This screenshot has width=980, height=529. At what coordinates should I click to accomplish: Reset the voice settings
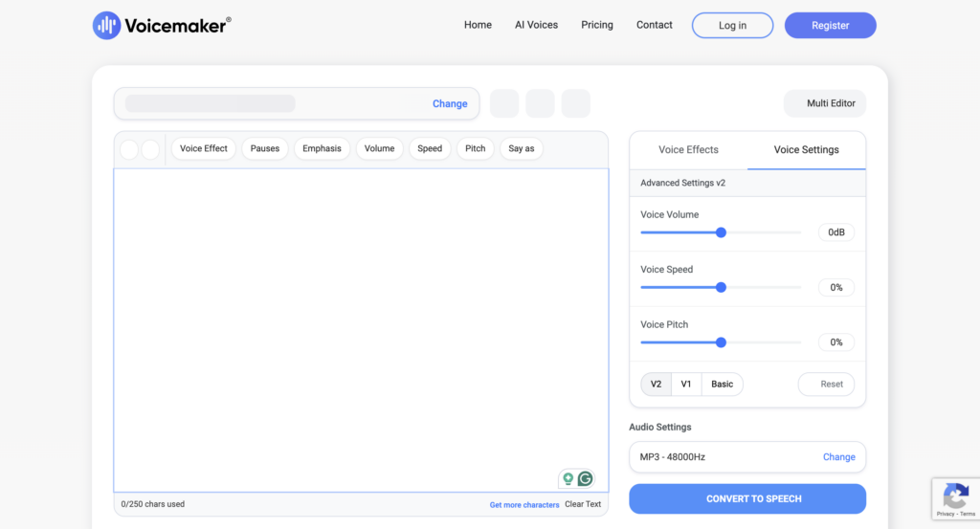826,385
